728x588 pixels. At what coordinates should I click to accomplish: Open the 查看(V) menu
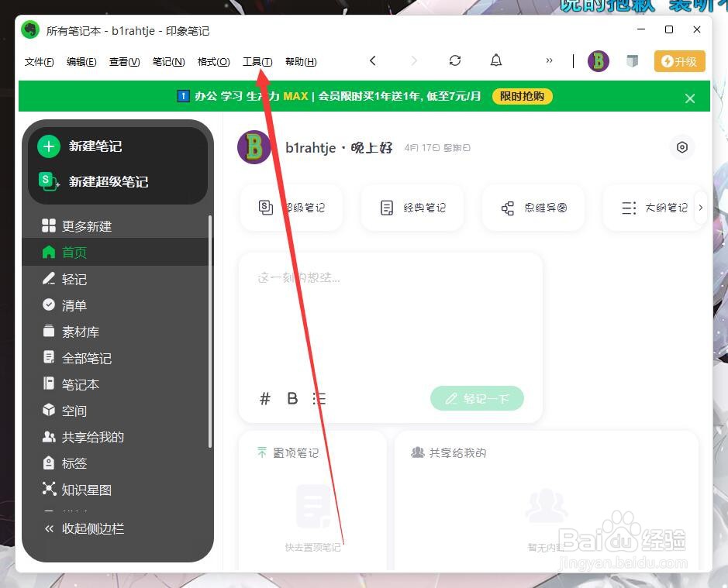(124, 62)
